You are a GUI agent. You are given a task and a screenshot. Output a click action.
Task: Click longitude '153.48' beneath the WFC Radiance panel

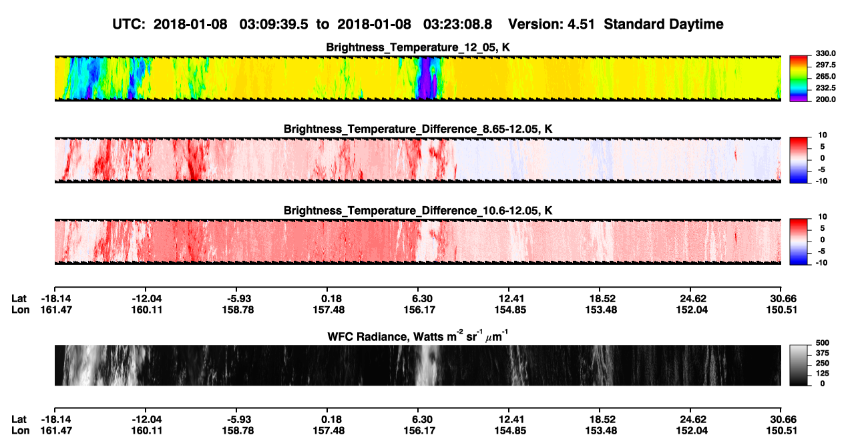[601, 430]
